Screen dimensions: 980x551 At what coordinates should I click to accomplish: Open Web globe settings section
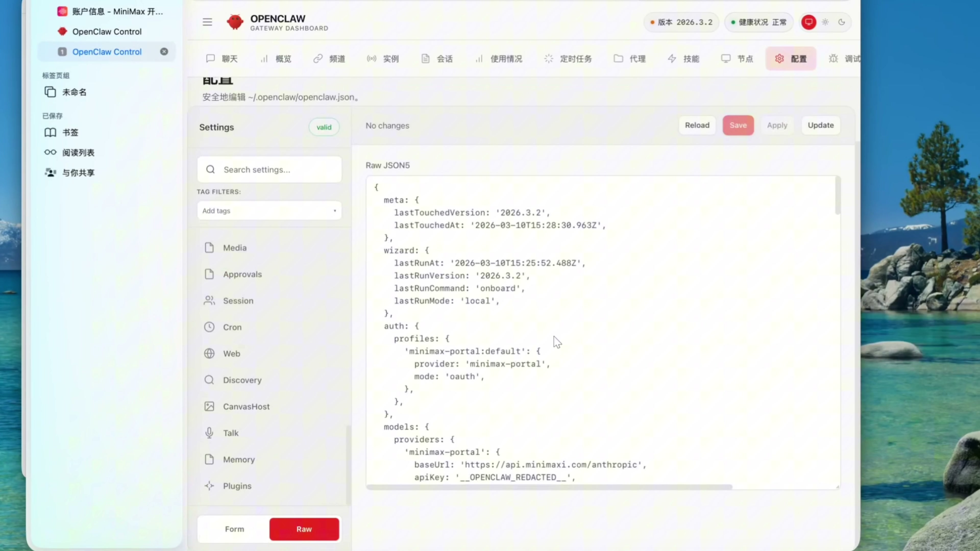(x=231, y=354)
